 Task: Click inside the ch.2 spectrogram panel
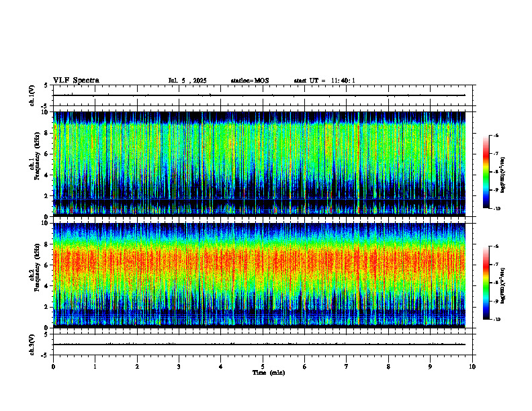[259, 275]
